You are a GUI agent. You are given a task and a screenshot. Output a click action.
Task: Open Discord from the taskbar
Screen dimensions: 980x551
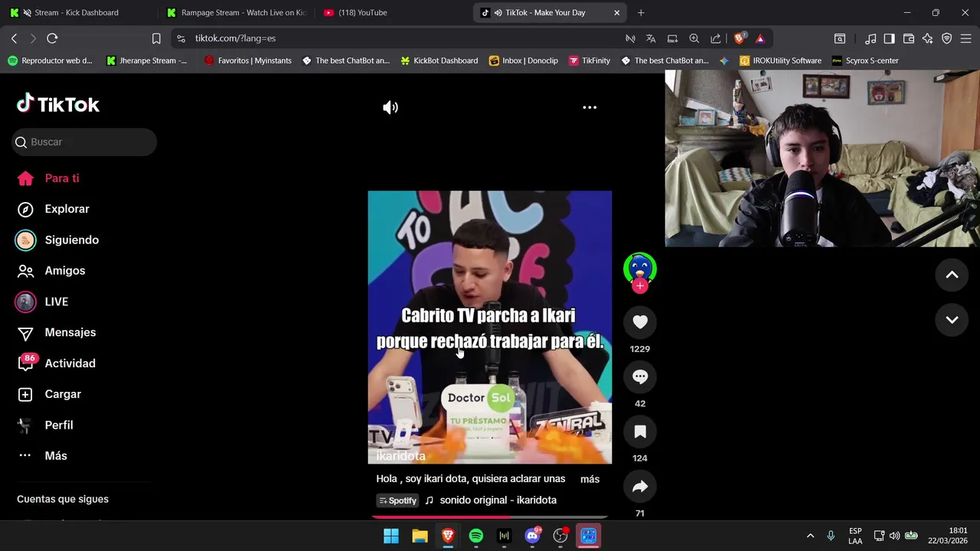coord(532,536)
